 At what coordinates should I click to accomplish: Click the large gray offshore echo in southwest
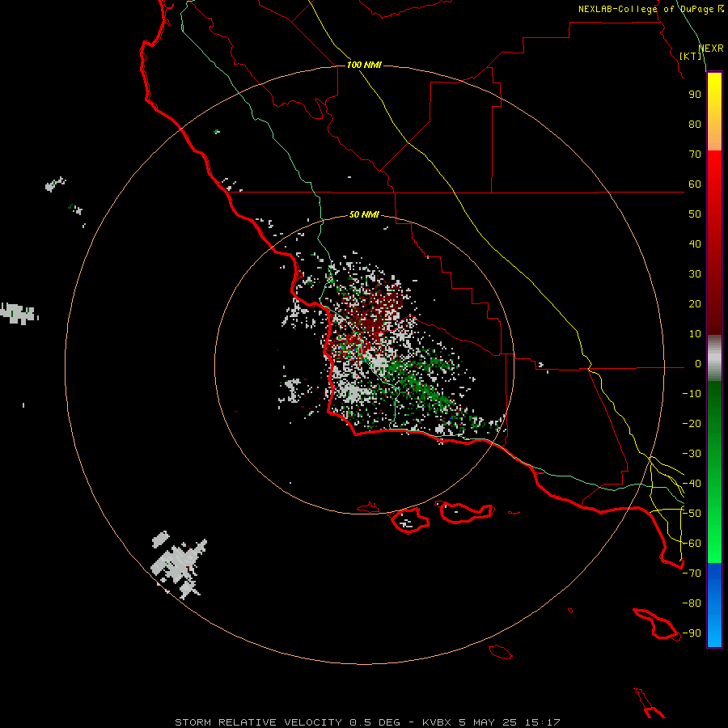click(x=180, y=564)
